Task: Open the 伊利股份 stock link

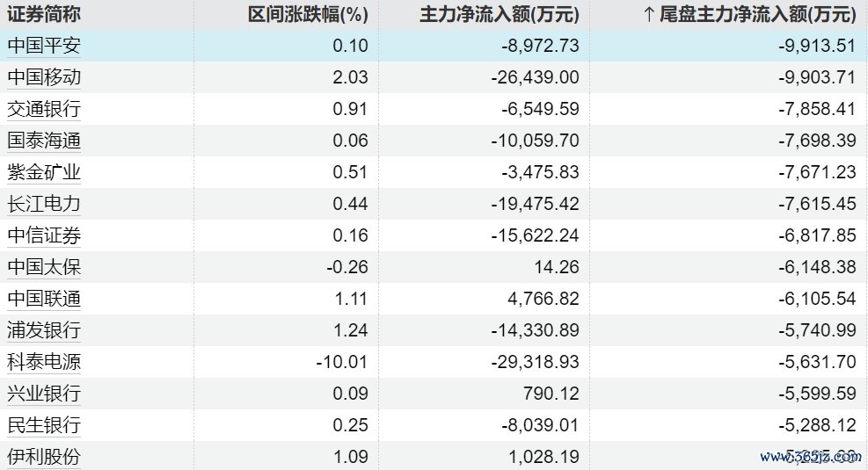Action: pos(44,457)
